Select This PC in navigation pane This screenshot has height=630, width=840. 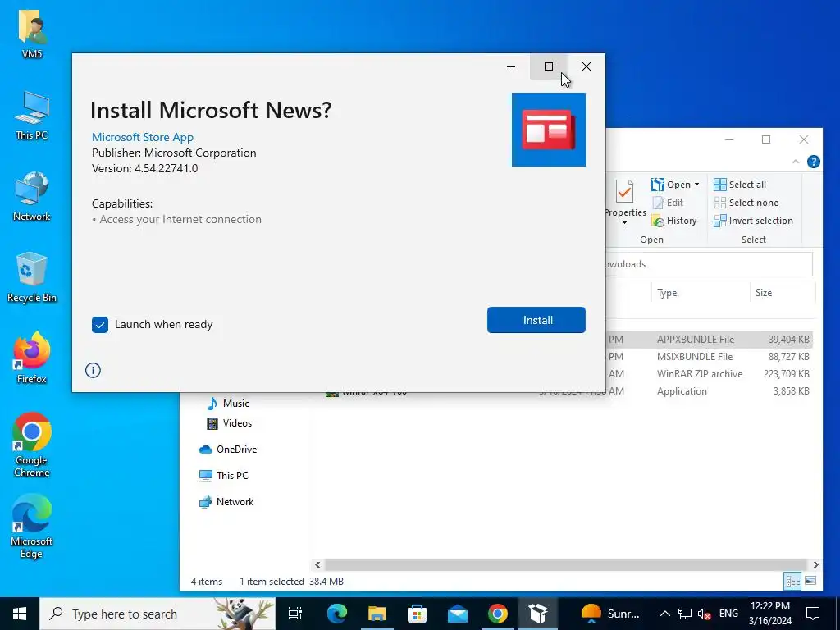coord(223,476)
